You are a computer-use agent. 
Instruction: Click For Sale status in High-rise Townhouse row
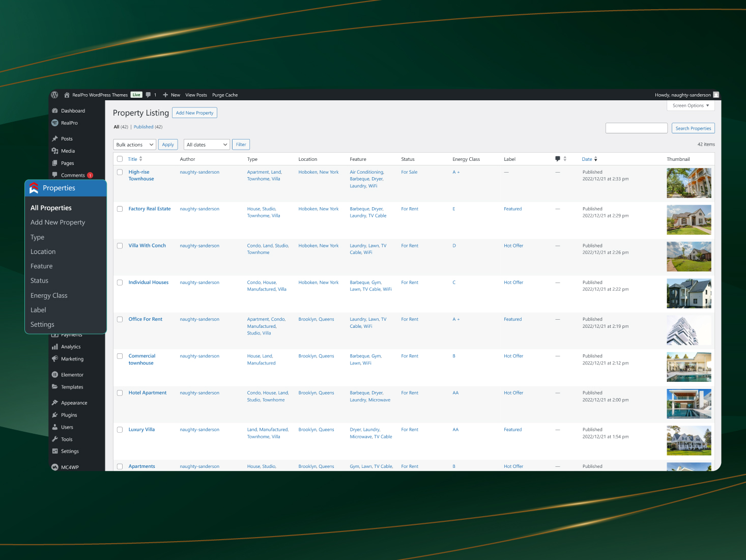(x=409, y=172)
